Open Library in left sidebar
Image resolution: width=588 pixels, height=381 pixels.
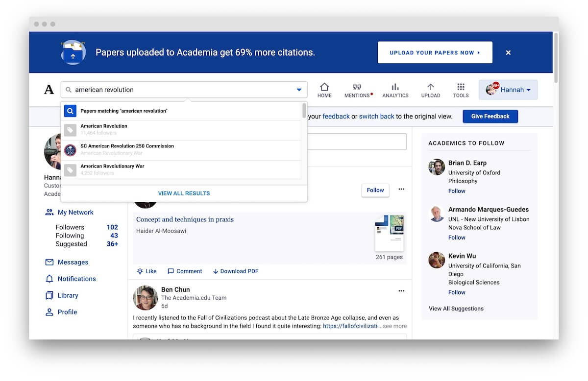[62, 296]
